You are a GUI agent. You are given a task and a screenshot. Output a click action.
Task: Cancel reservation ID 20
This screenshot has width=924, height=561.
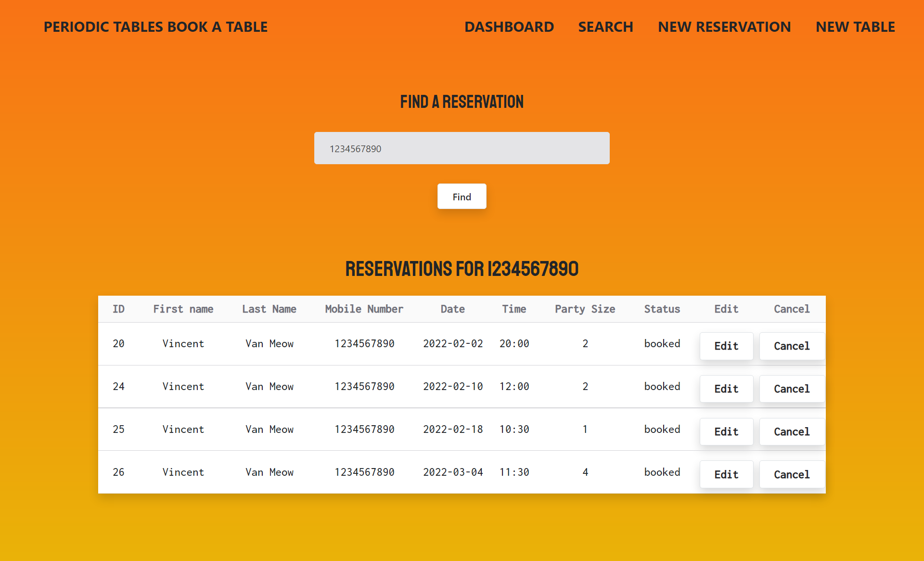791,346
